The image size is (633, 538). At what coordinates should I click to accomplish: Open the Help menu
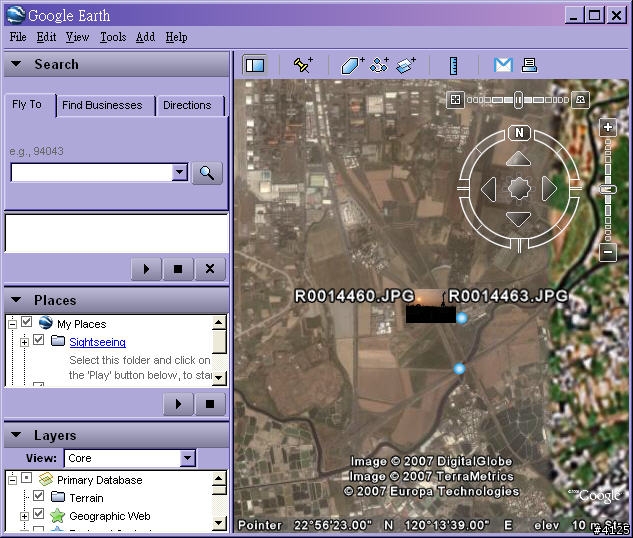click(176, 37)
